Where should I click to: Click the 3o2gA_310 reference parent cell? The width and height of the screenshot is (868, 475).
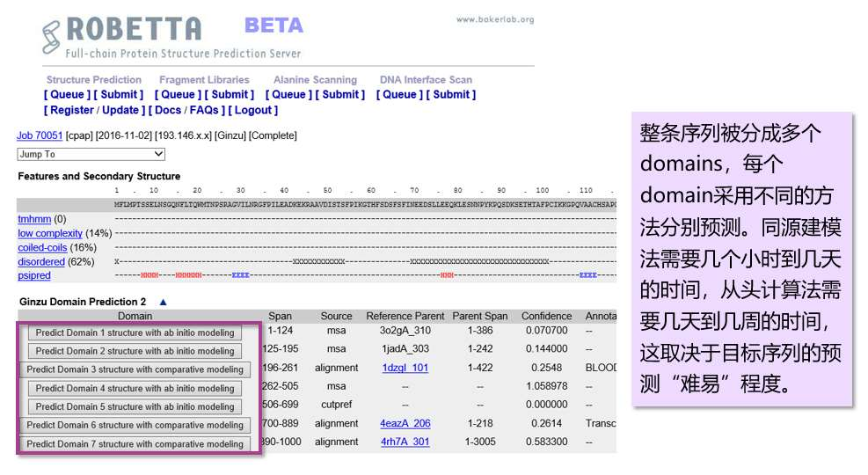[x=405, y=331]
